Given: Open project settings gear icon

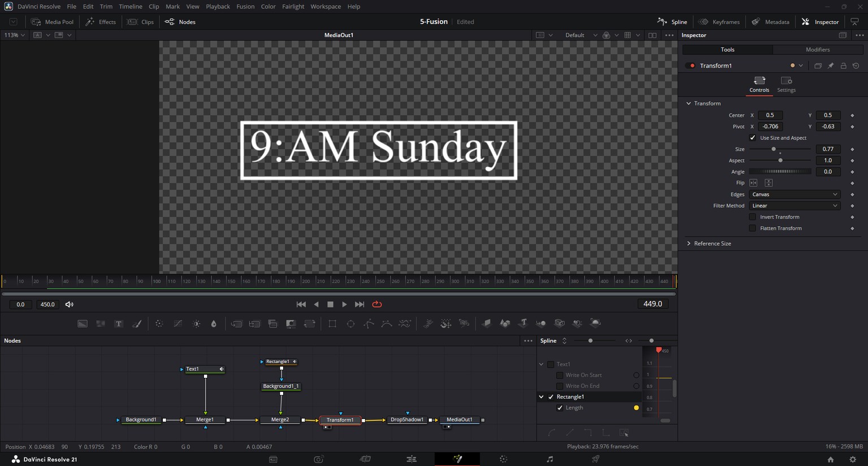Looking at the screenshot, I should pyautogui.click(x=853, y=460).
